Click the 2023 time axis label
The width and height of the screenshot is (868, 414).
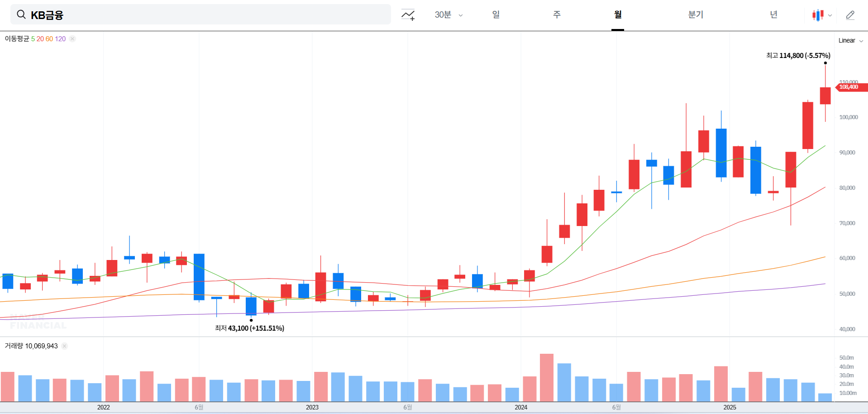click(x=312, y=407)
